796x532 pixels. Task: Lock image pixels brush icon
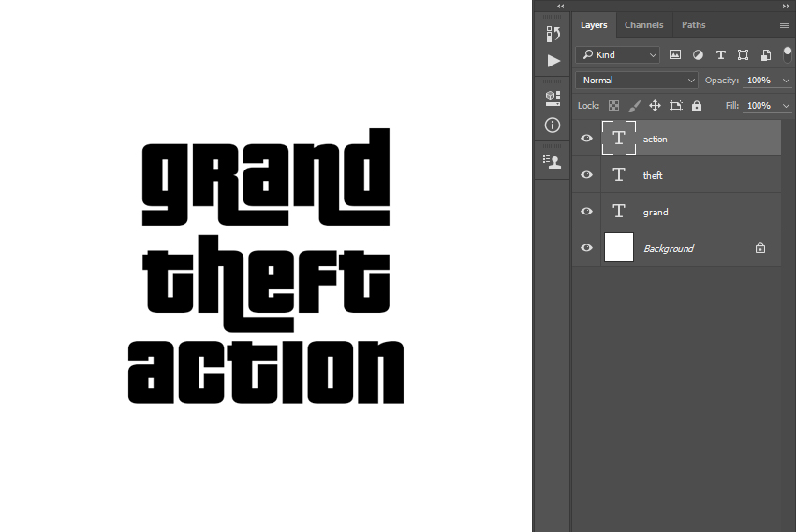634,106
